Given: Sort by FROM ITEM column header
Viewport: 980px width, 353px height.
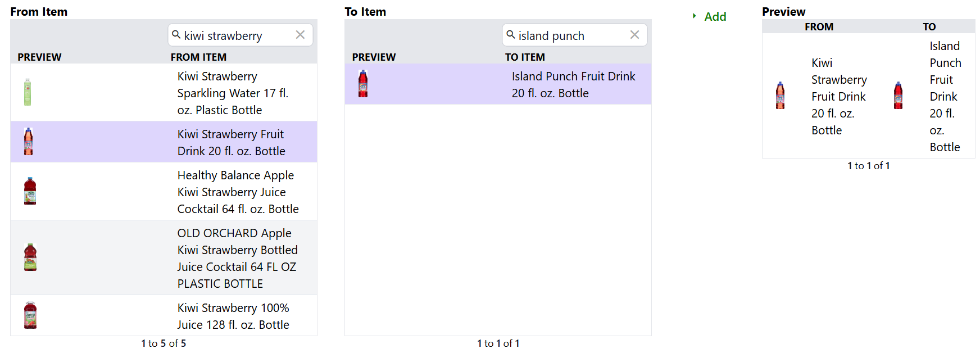Looking at the screenshot, I should tap(198, 57).
